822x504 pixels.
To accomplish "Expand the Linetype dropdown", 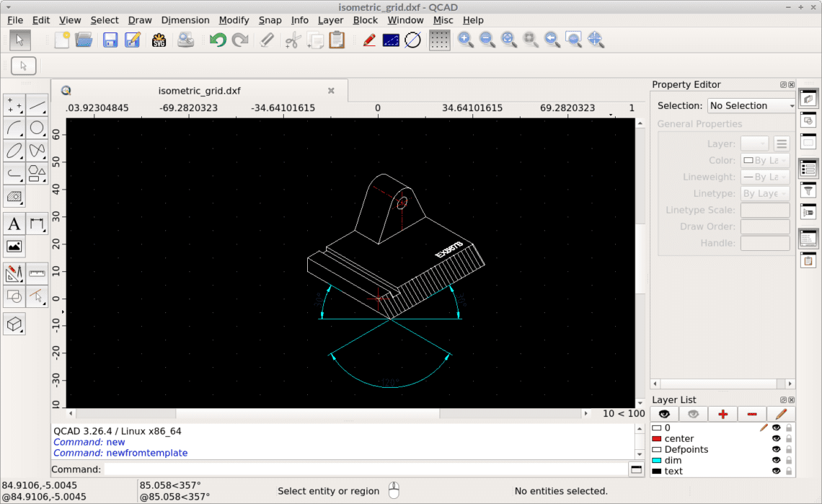I will [x=764, y=193].
